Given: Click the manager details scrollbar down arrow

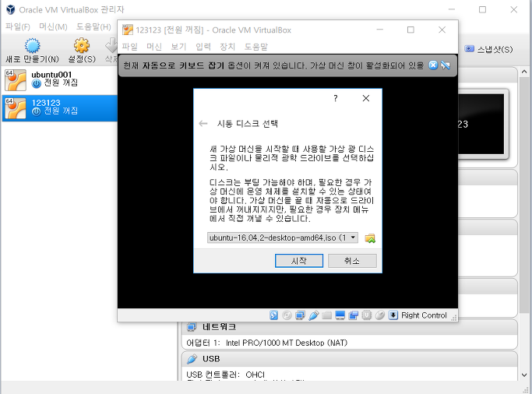Looking at the screenshot, I should [524, 375].
